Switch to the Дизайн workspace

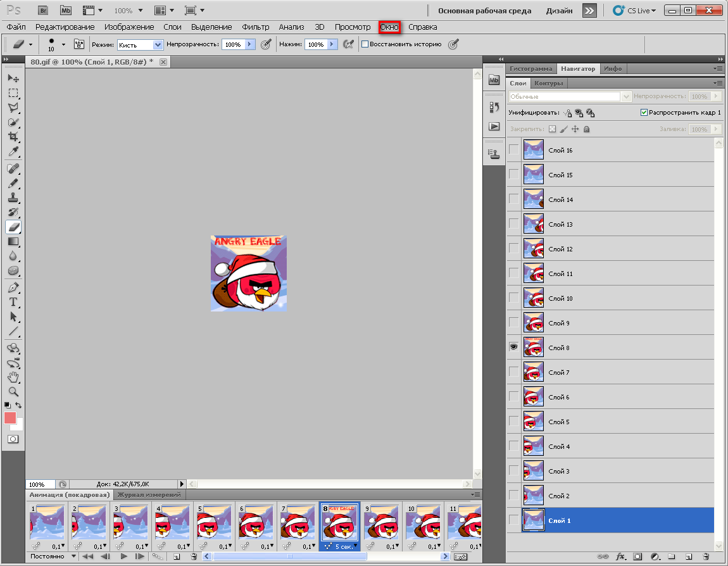pos(560,11)
